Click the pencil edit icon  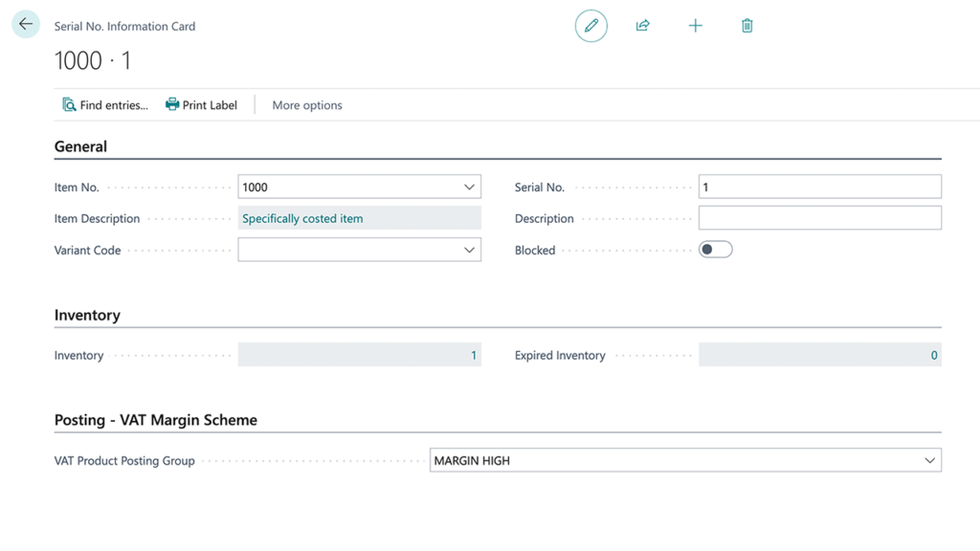click(590, 26)
